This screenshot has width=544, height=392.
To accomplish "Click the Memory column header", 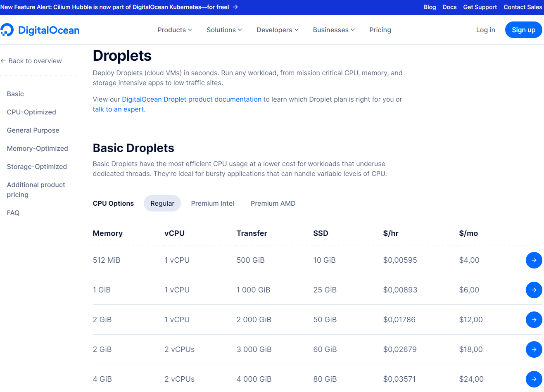I will [107, 233].
